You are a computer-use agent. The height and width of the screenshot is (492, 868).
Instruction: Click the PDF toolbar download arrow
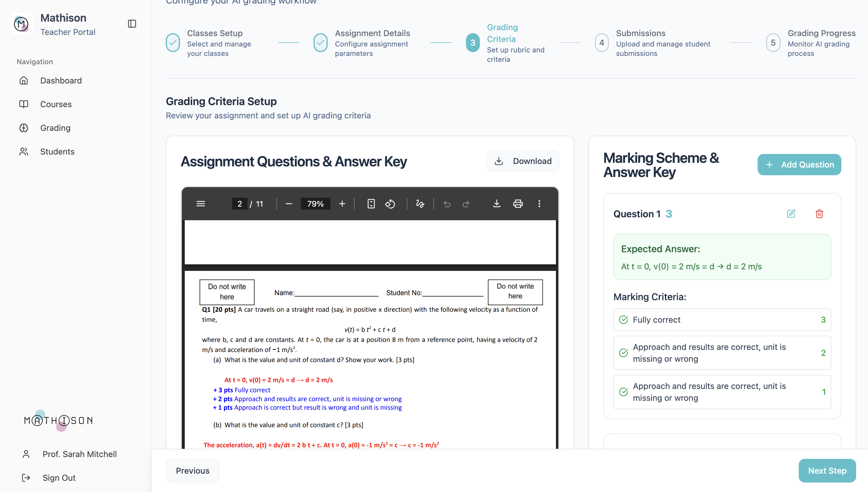click(x=496, y=204)
